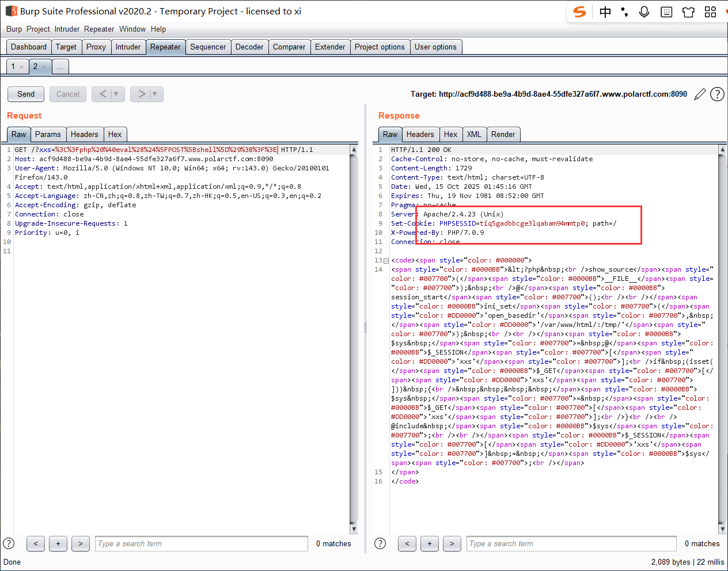The image size is (728, 571).
Task: Show response XML view
Action: (x=474, y=134)
